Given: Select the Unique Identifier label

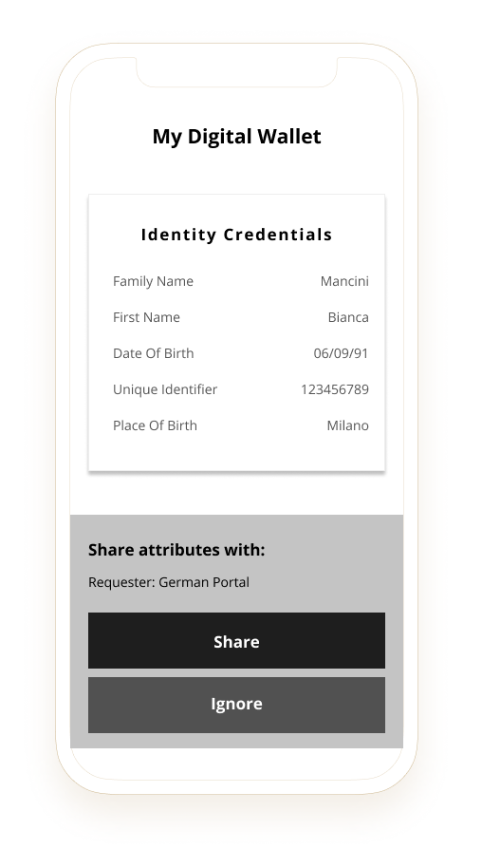Looking at the screenshot, I should click(x=165, y=389).
